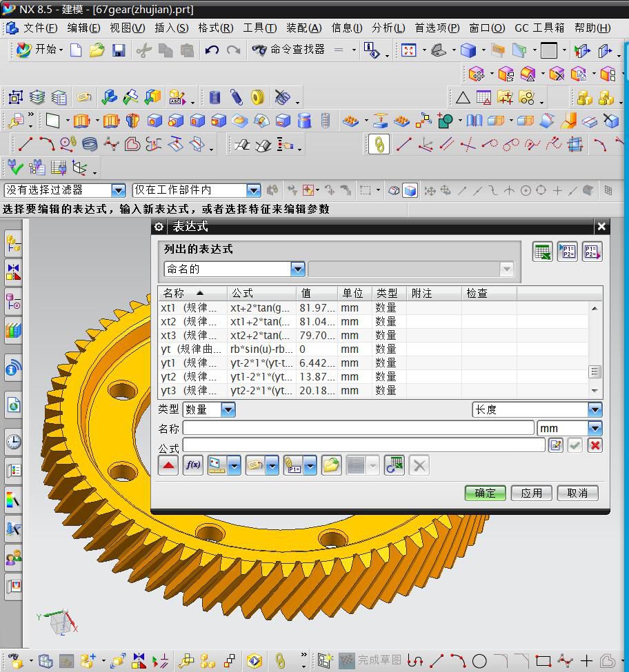Click the 确定 button
Screen dimensions: 629x672
[485, 493]
